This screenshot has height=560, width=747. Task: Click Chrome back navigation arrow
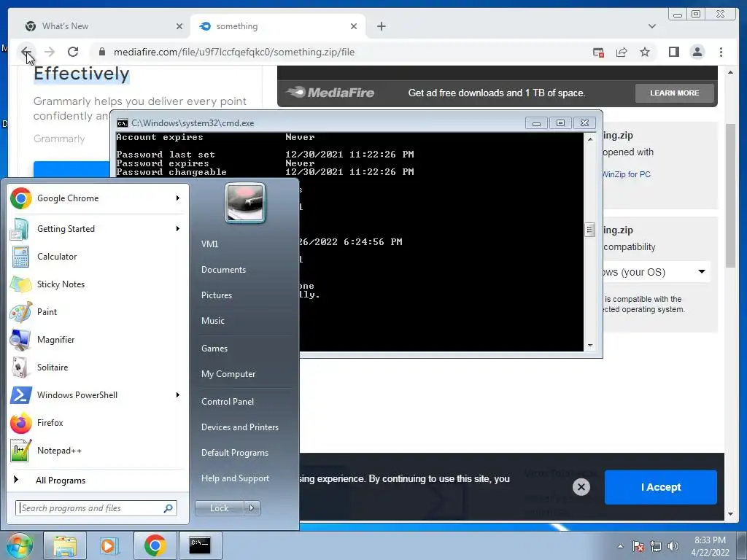[26, 52]
